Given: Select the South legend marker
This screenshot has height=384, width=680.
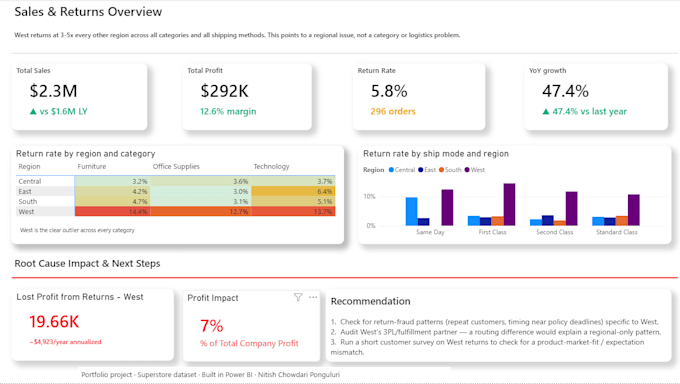Looking at the screenshot, I should point(441,170).
